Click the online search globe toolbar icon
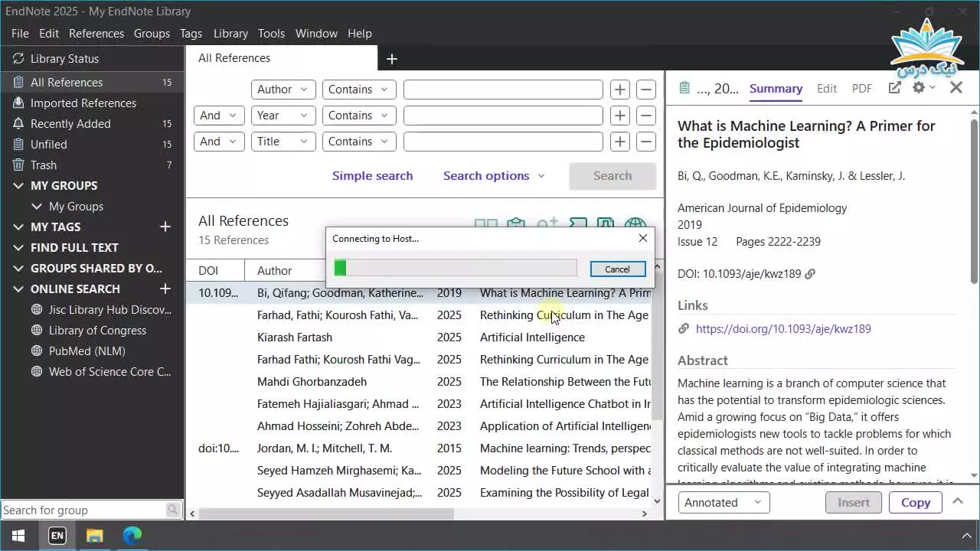 635,225
